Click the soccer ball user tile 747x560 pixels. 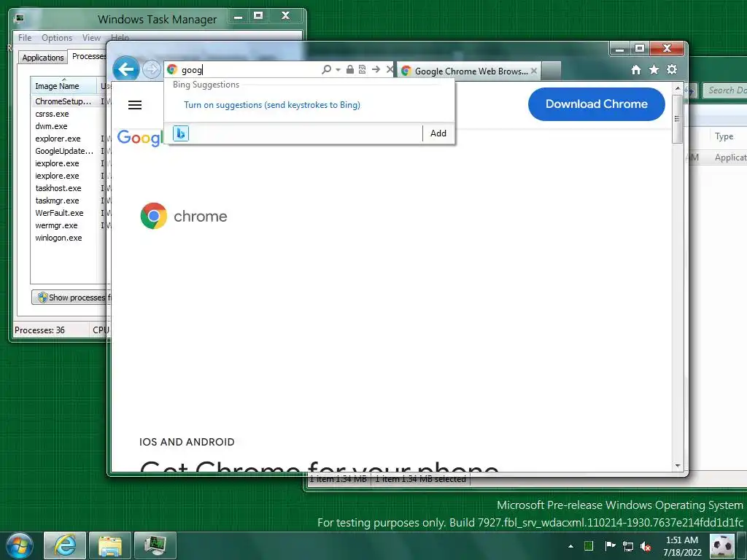pos(722,545)
